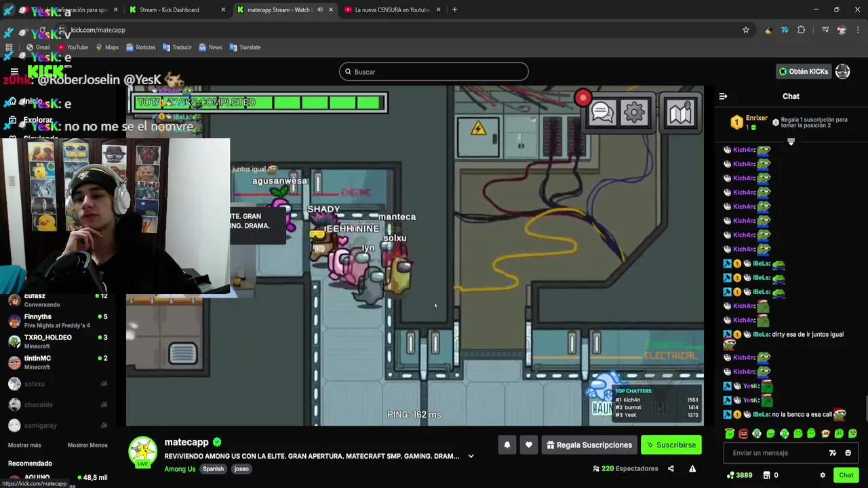Click the 3889 channel points balance
The image size is (868, 488).
click(x=738, y=475)
